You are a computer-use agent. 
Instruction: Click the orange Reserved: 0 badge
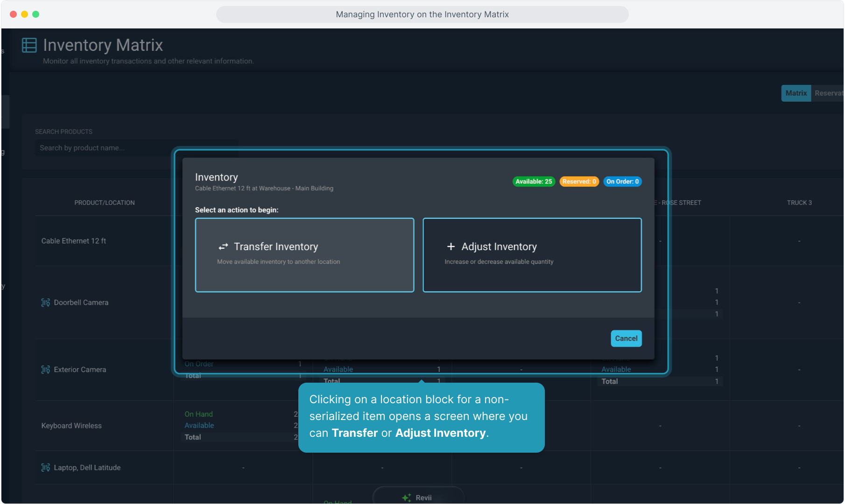[x=579, y=182]
